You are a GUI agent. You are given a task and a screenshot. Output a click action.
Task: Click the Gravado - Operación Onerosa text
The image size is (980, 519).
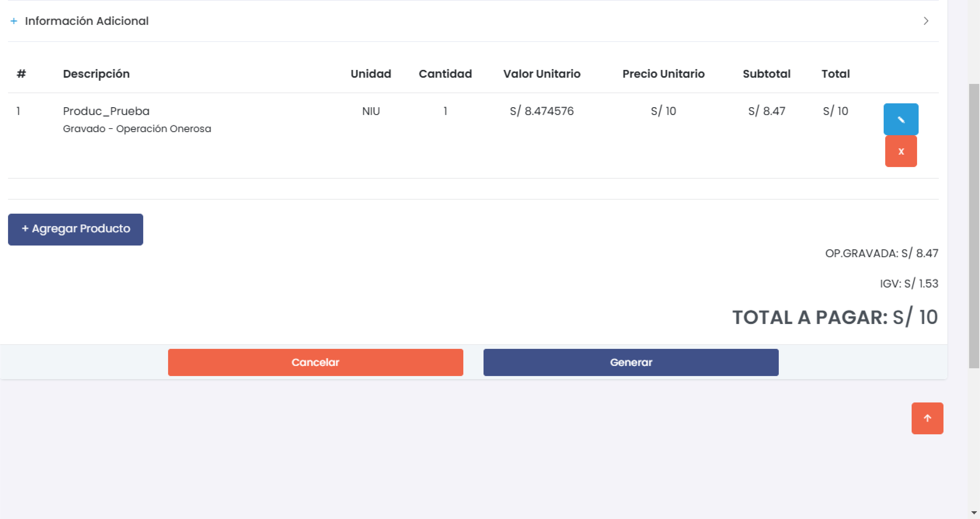(x=137, y=129)
